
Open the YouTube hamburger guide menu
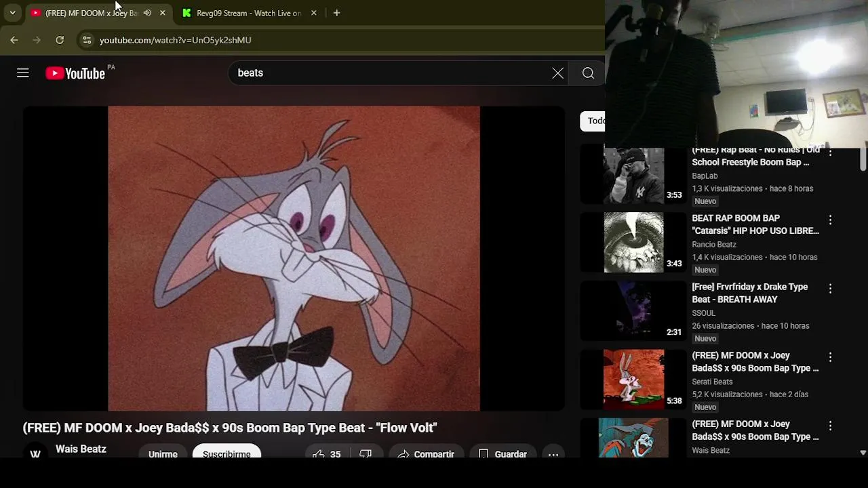(x=23, y=73)
